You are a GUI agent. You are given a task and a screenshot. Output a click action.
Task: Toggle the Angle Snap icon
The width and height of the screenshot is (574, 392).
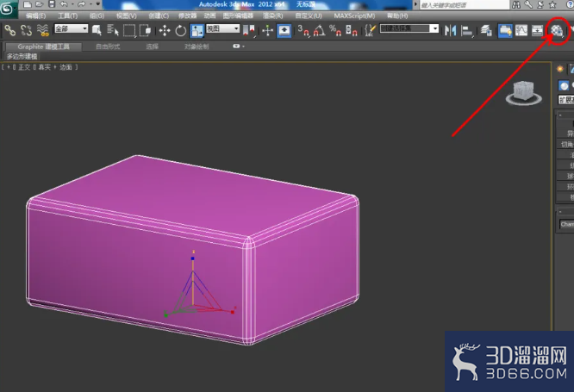point(319,30)
